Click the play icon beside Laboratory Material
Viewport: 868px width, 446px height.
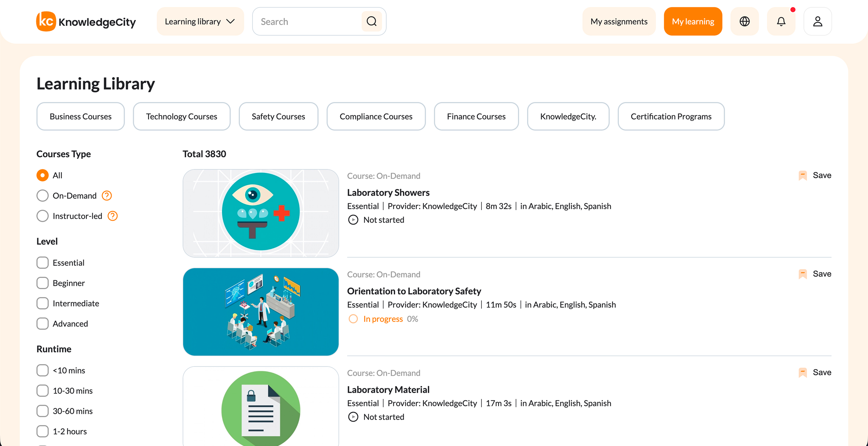[353, 417]
